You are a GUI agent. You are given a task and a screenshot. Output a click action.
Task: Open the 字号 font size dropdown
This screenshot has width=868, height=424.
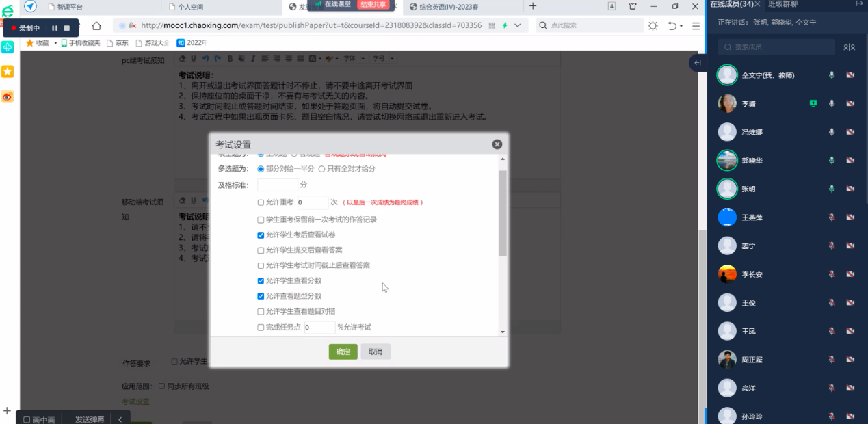point(382,59)
